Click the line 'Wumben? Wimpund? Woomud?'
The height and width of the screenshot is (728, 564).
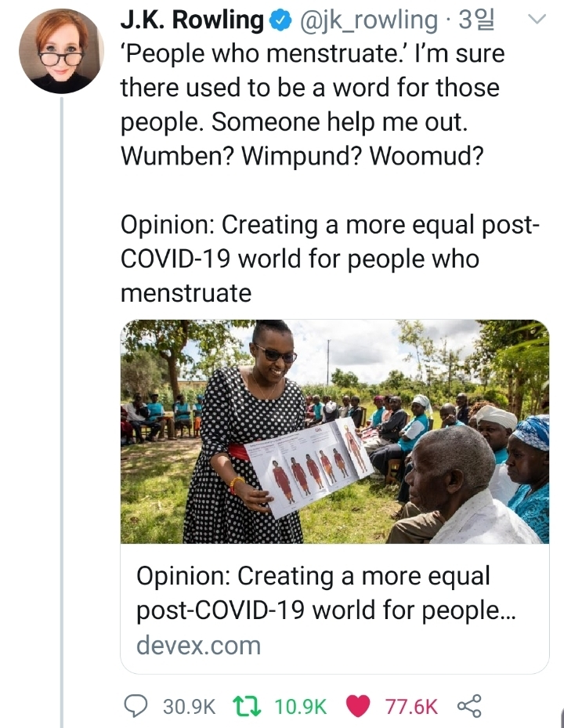pos(302,156)
